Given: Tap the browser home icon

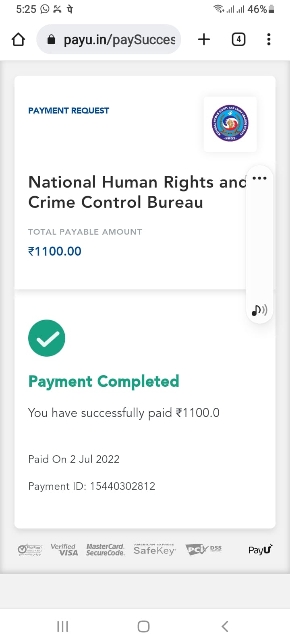Looking at the screenshot, I should click(x=19, y=39).
